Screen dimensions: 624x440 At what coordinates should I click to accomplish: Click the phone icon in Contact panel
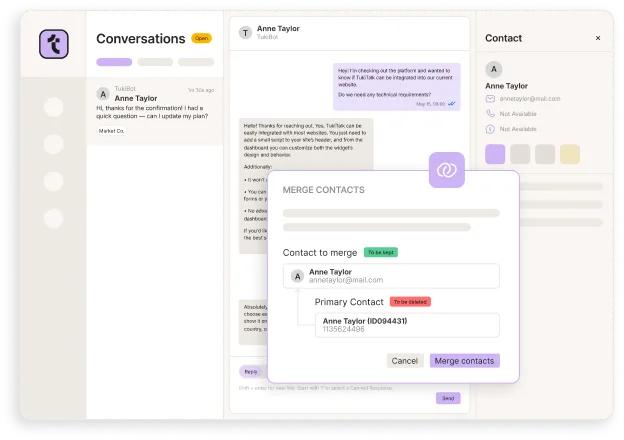pyautogui.click(x=490, y=114)
